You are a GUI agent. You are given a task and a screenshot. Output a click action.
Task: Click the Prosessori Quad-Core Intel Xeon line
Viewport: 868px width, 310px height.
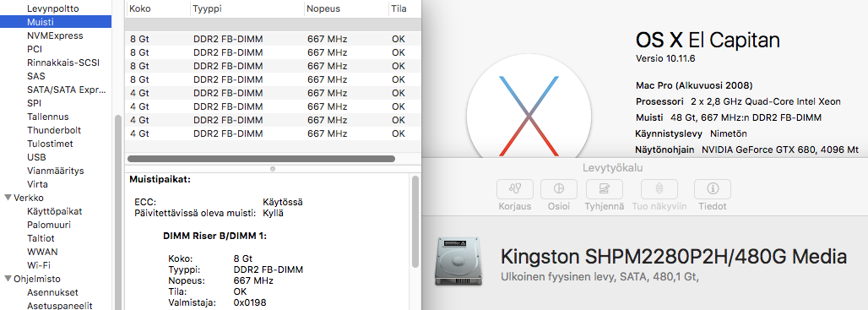tap(739, 102)
